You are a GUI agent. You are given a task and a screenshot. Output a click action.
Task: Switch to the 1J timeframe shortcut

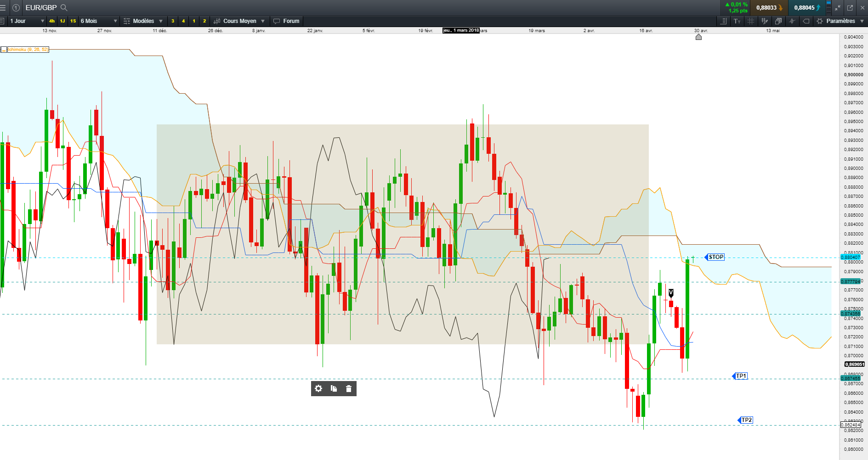coord(62,21)
